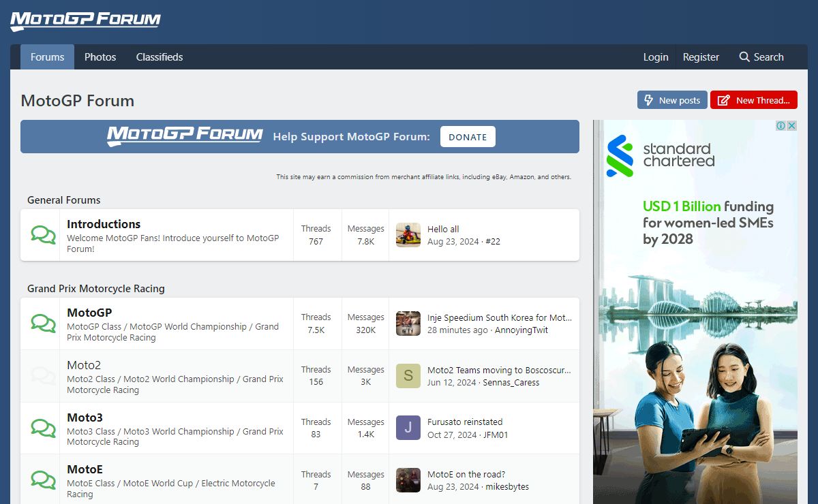Open the General Forums category heading
Viewport: 818px width, 504px height.
coord(64,200)
